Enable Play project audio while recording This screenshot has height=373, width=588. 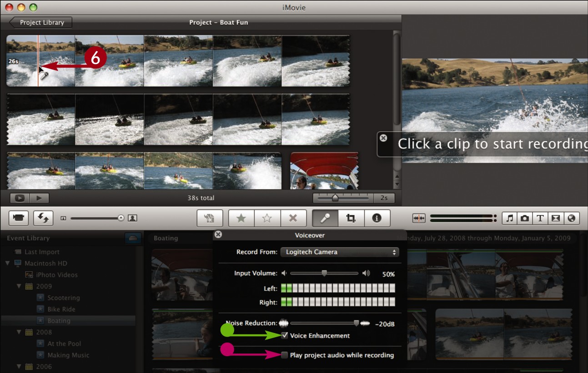285,355
